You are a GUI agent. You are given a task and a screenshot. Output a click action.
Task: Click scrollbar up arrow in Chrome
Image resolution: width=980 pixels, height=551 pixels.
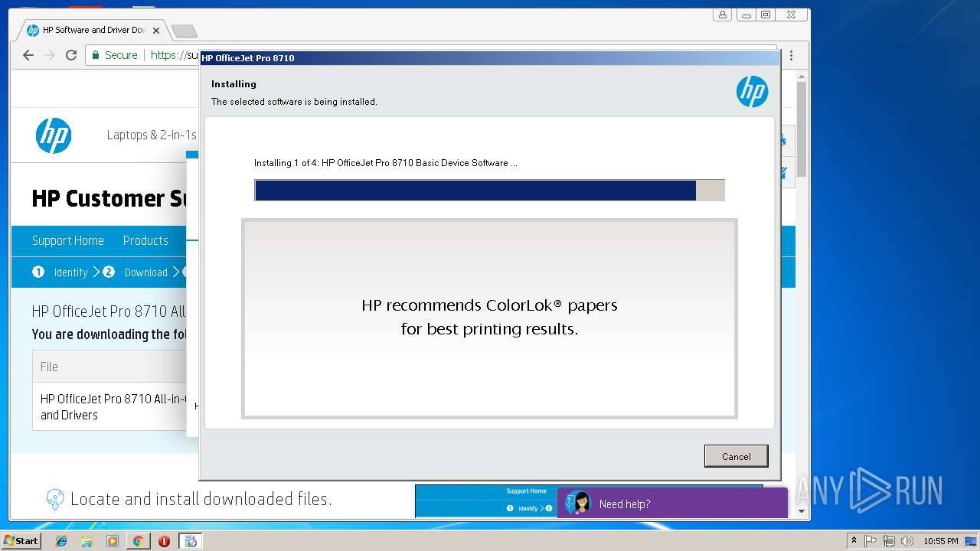(802, 76)
